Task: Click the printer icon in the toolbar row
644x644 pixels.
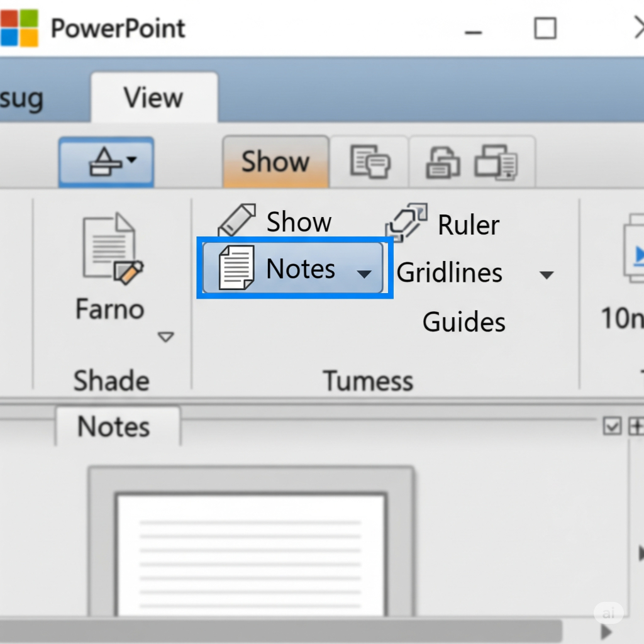Action: pyautogui.click(x=443, y=162)
